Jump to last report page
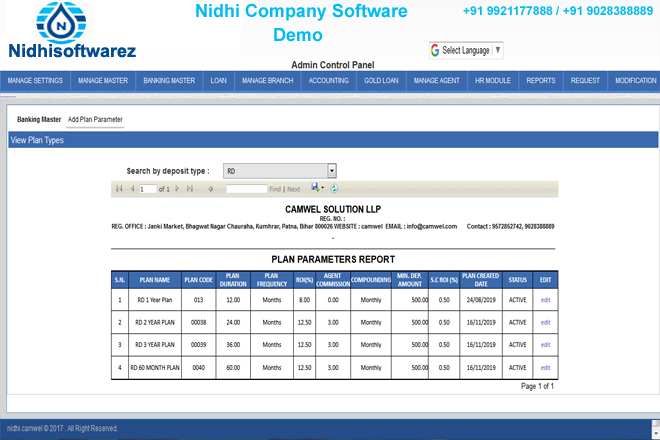660x440 pixels. point(190,189)
